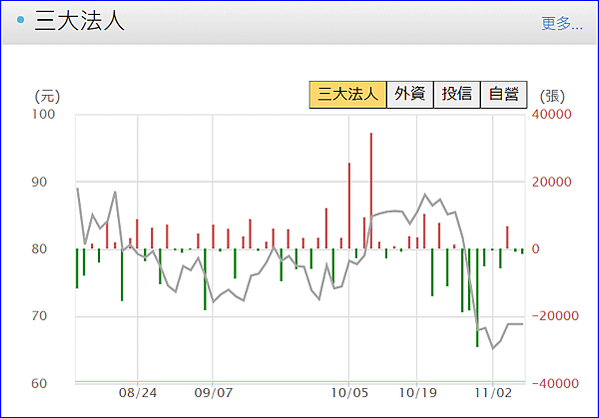Click the 100 price axis label
Viewport: 599px width, 418px height.
43,114
